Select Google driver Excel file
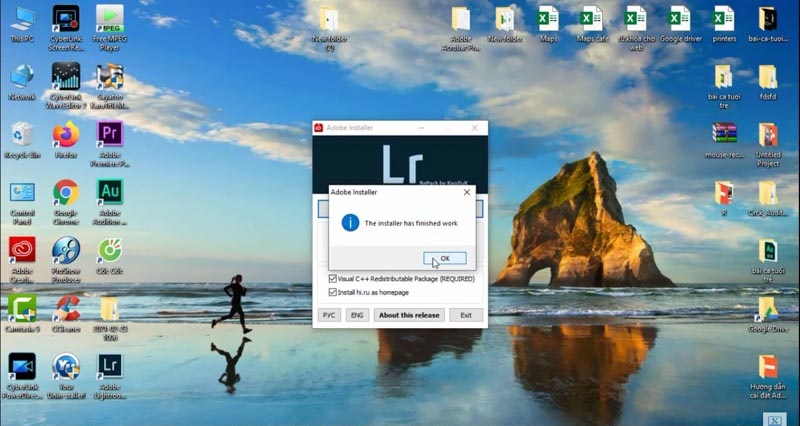This screenshot has width=800, height=426. click(681, 24)
